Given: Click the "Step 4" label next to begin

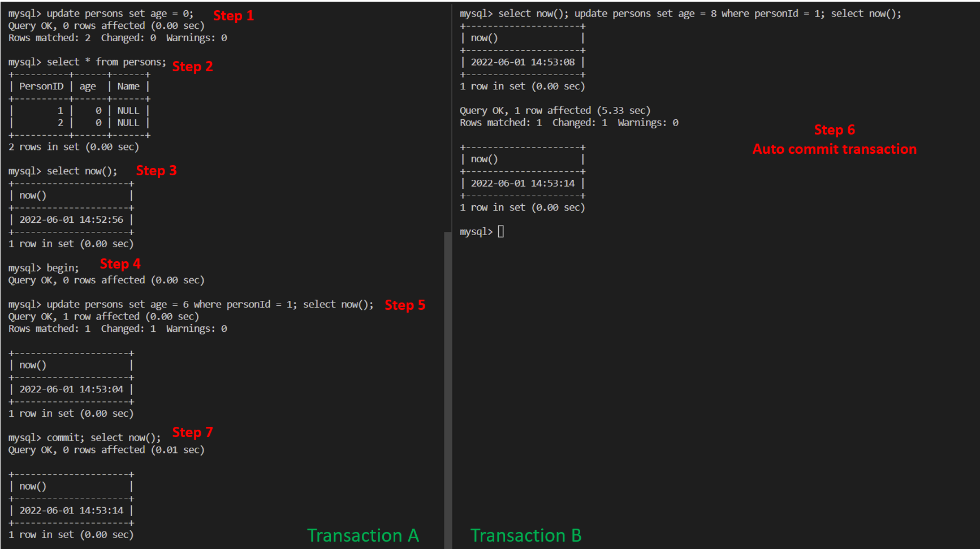Looking at the screenshot, I should (120, 264).
